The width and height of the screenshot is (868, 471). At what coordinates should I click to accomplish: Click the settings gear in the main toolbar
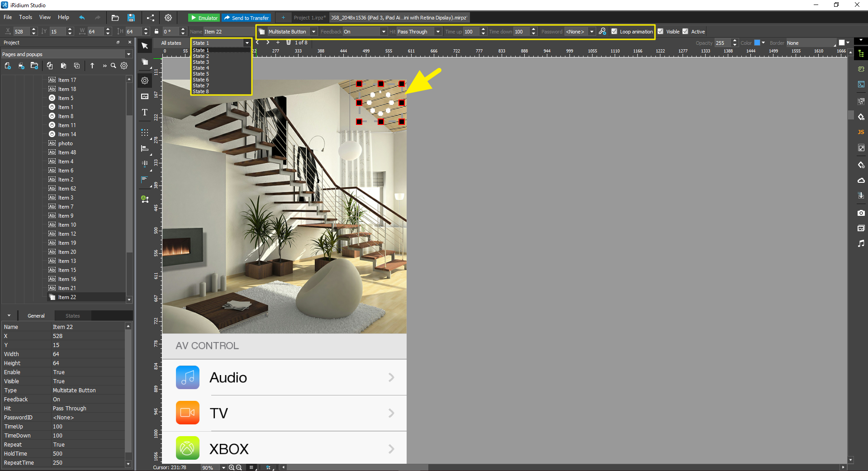168,17
